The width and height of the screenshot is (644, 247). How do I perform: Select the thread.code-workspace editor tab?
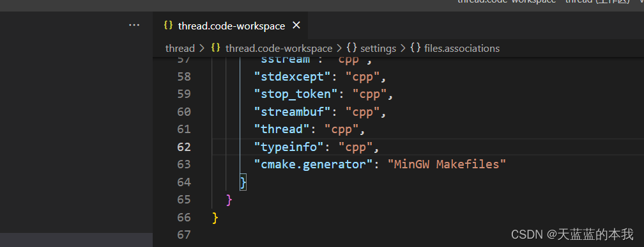click(231, 26)
